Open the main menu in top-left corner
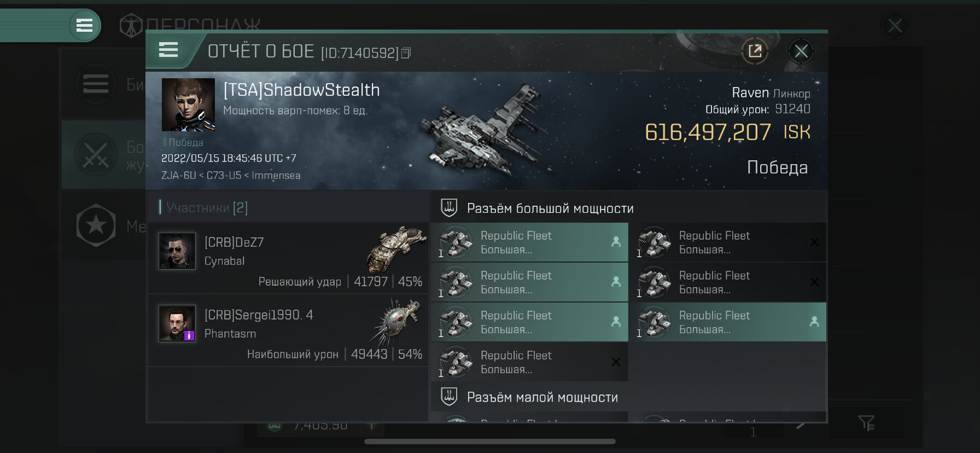The height and width of the screenshot is (453, 980). (84, 25)
